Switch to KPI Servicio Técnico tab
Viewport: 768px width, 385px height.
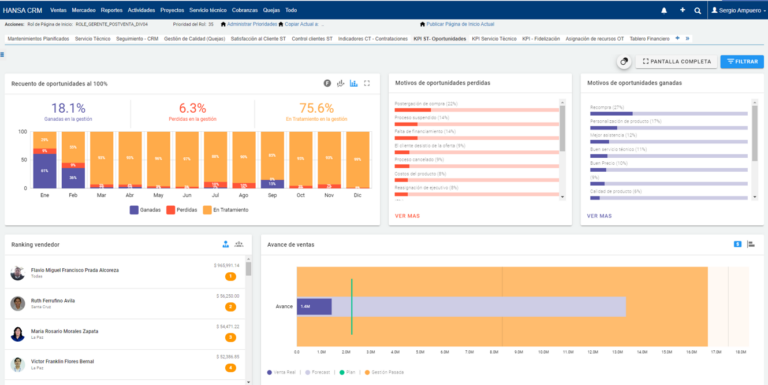pos(494,39)
